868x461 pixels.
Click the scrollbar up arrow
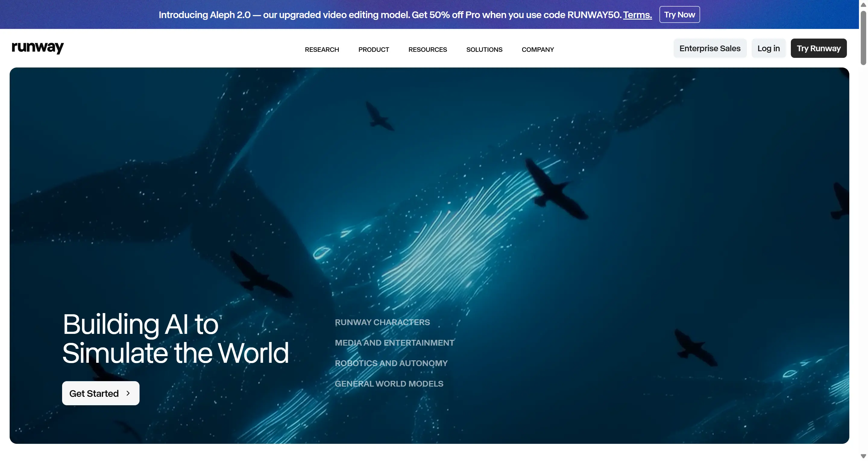click(863, 5)
